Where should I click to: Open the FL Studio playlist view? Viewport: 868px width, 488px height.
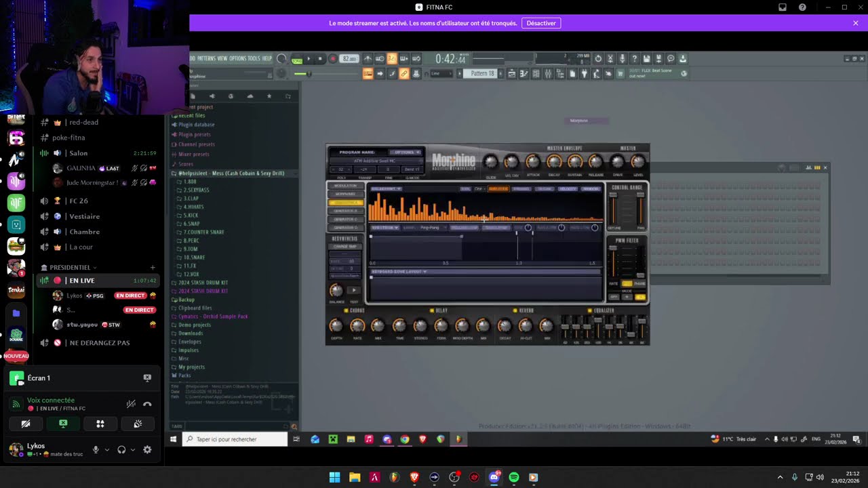coord(512,74)
